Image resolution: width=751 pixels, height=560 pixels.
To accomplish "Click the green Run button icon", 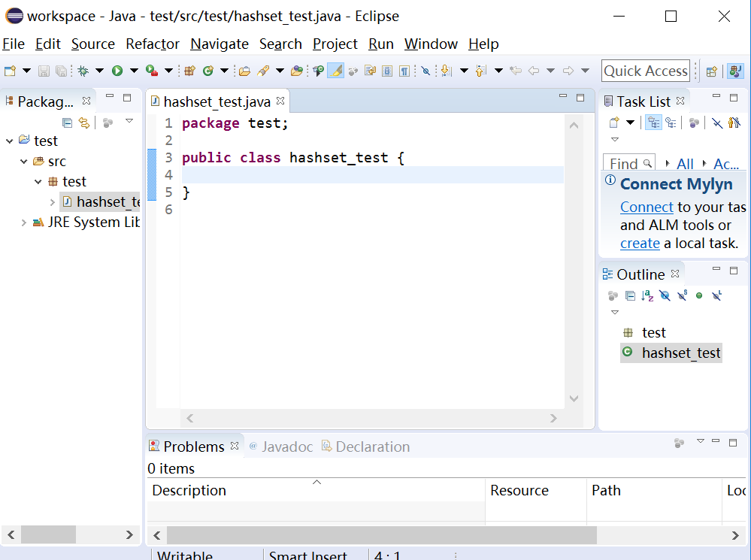I will [117, 71].
